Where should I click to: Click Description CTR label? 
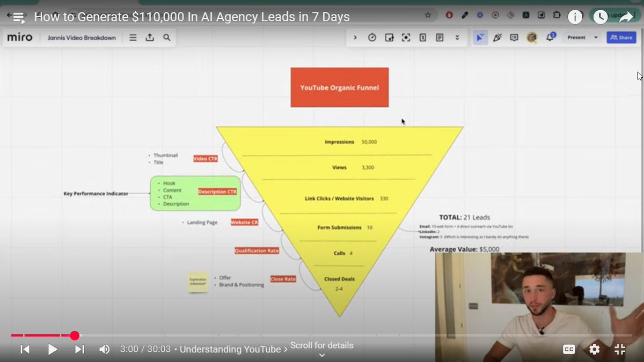pyautogui.click(x=217, y=191)
